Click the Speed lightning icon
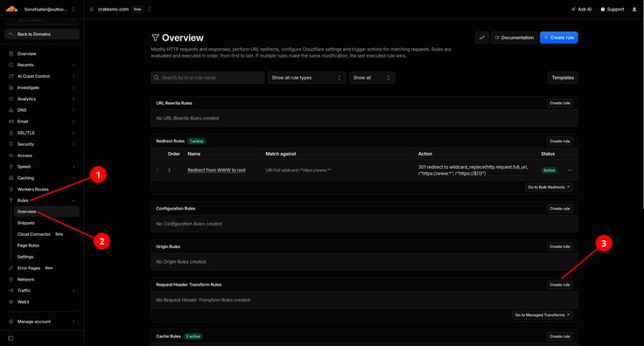This screenshot has height=346, width=644. click(11, 167)
